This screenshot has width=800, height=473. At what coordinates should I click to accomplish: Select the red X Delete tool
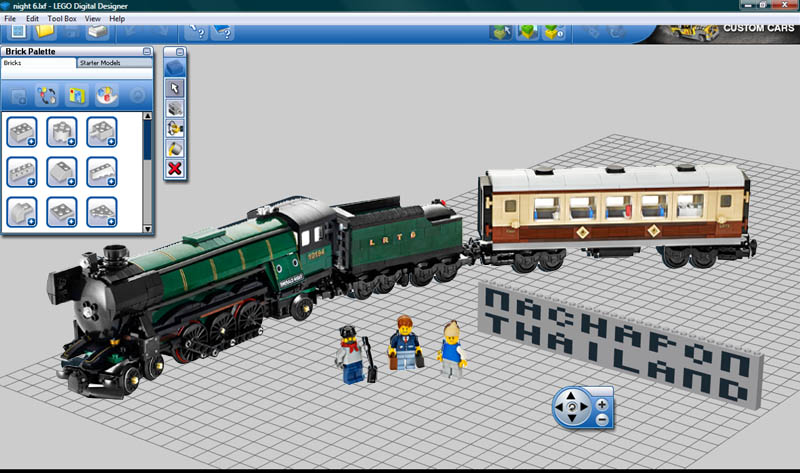point(175,168)
